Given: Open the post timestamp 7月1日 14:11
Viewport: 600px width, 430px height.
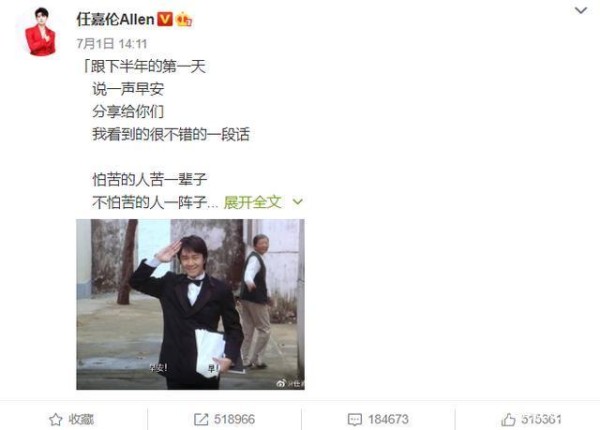Looking at the screenshot, I should click(112, 44).
